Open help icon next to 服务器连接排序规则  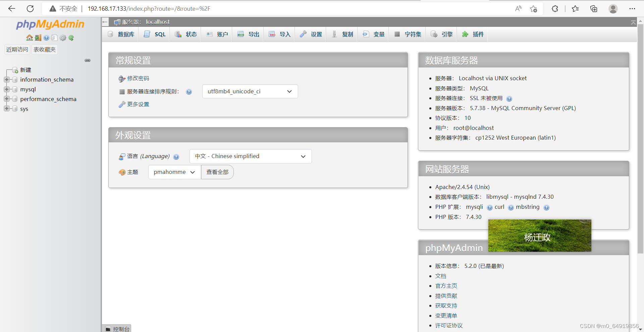189,92
